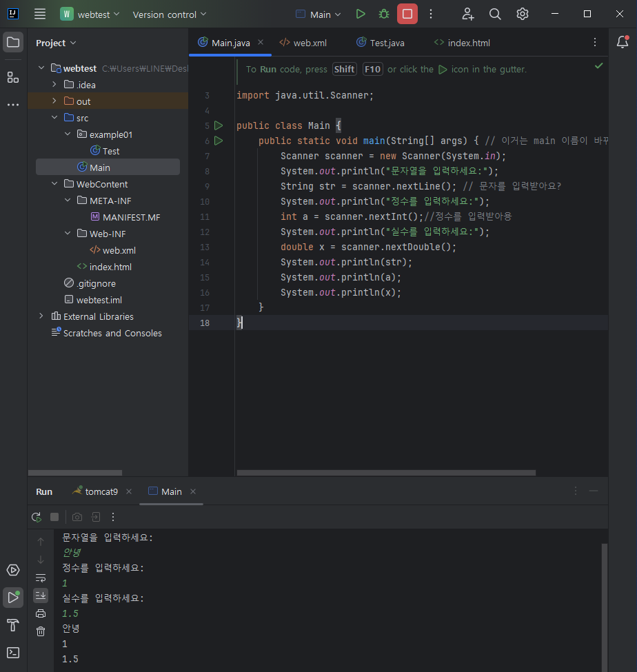Image resolution: width=637 pixels, height=672 pixels.
Task: Switch to the web.xml editor tab
Action: [x=303, y=43]
